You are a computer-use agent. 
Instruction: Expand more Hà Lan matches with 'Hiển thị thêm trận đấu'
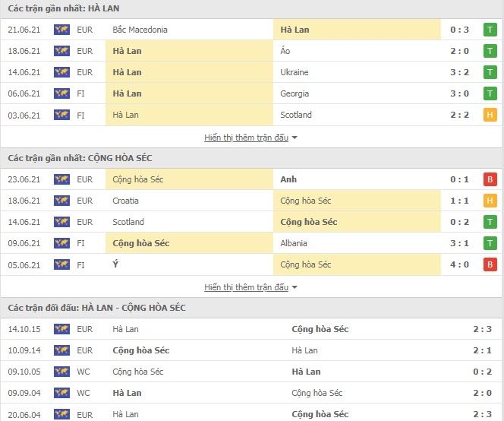point(246,138)
